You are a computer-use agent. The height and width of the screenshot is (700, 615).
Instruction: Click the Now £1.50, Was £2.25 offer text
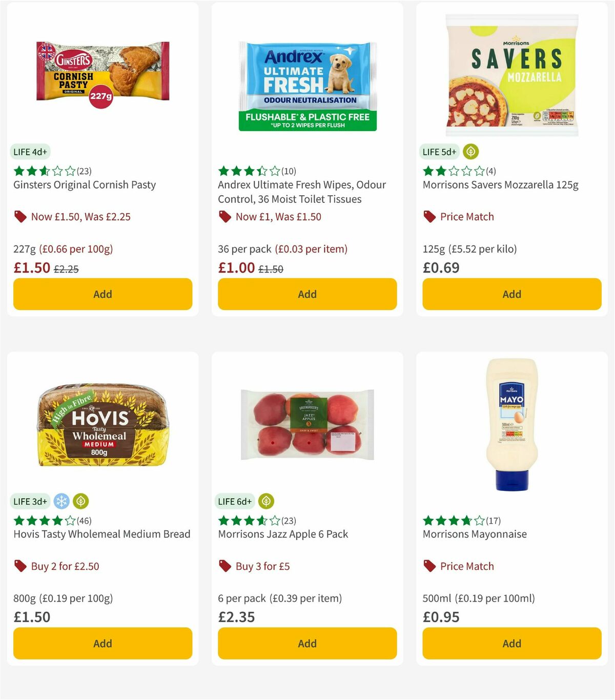[80, 216]
